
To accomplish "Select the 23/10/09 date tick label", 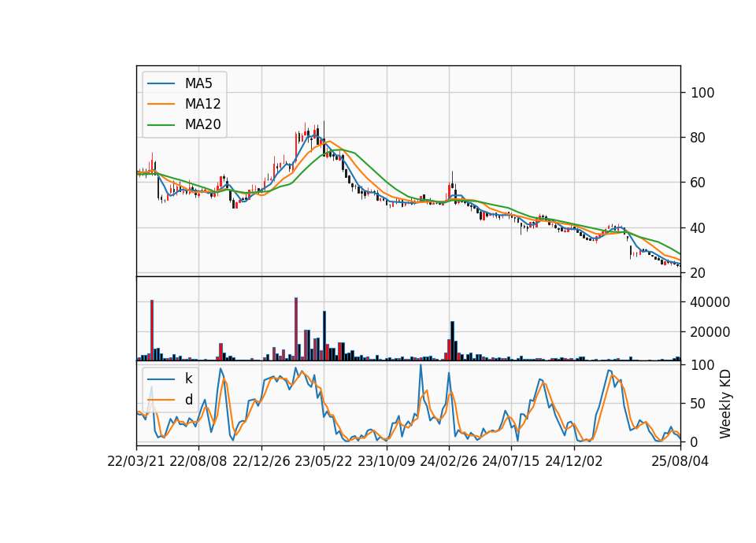I will pyautogui.click(x=386, y=461).
